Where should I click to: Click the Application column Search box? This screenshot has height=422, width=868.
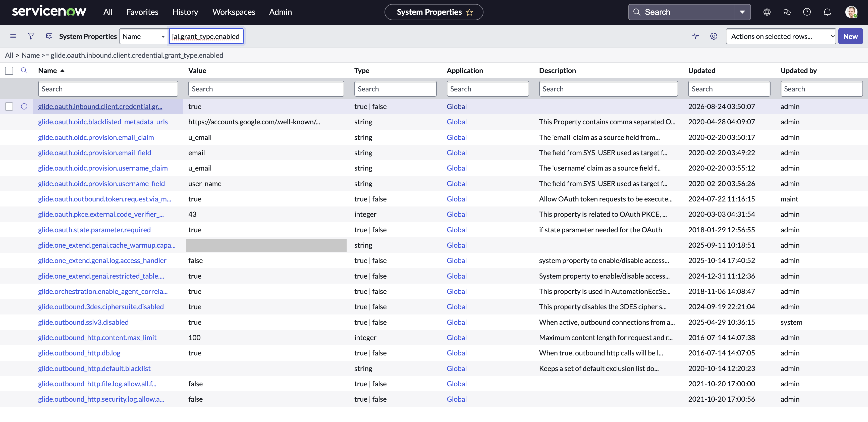point(487,89)
